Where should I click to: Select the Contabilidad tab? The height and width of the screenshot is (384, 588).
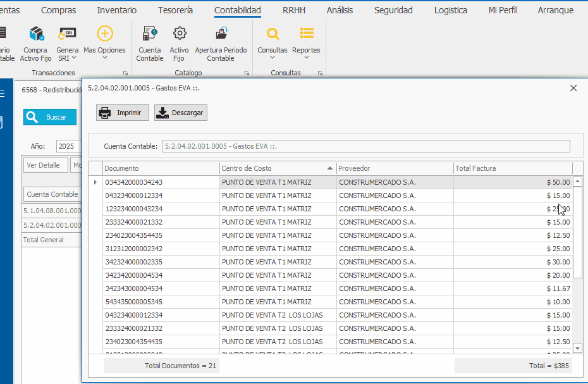click(237, 10)
